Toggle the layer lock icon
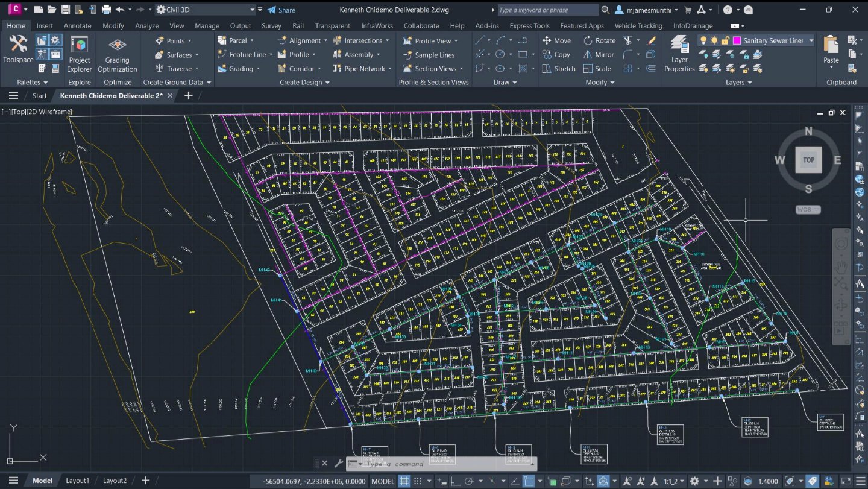Viewport: 868px width, 489px height. (725, 40)
